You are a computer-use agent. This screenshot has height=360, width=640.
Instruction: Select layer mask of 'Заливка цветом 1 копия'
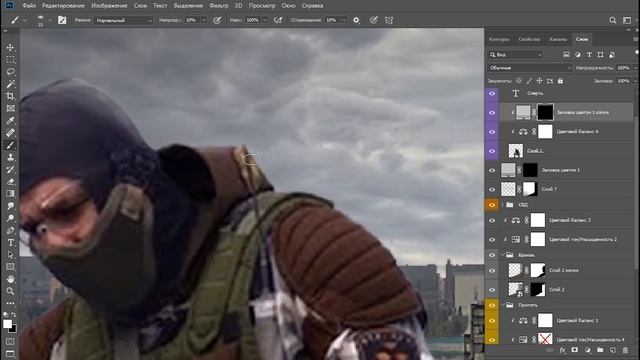pyautogui.click(x=545, y=112)
